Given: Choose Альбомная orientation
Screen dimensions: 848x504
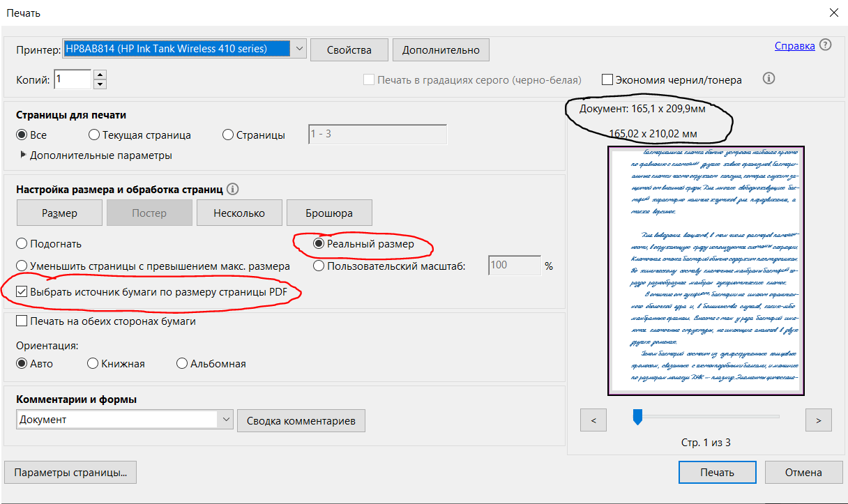Looking at the screenshot, I should [x=183, y=363].
